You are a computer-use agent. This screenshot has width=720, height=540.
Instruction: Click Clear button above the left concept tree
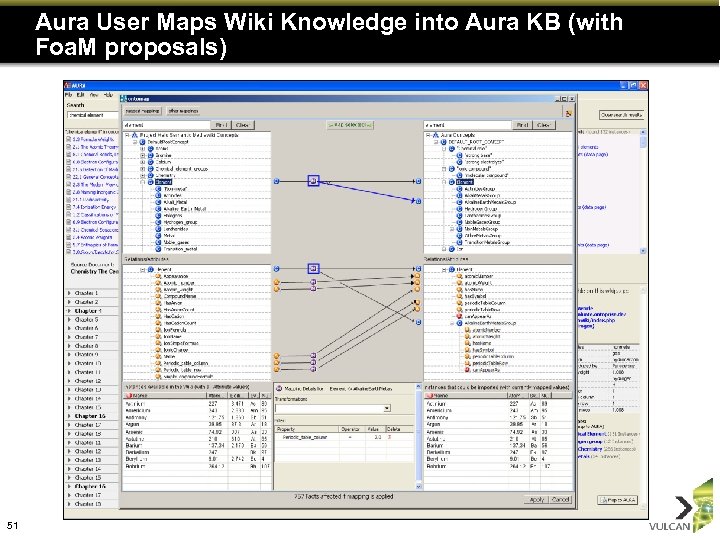tap(242, 125)
